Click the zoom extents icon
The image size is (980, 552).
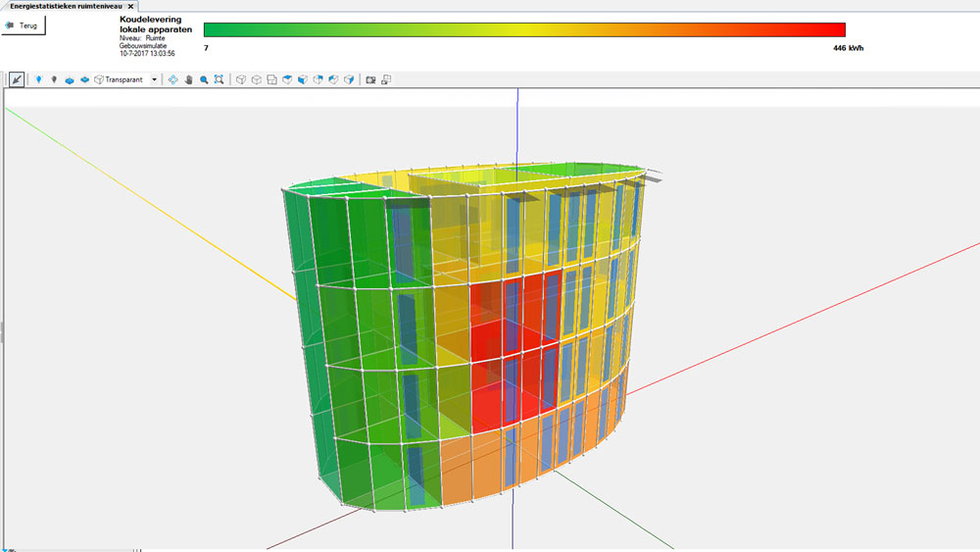coord(219,79)
